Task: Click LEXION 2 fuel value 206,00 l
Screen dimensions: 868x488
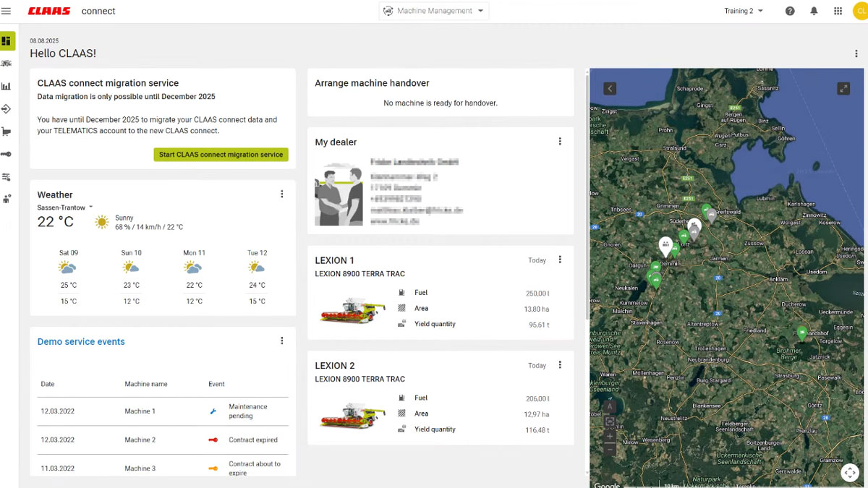Action: [x=537, y=398]
